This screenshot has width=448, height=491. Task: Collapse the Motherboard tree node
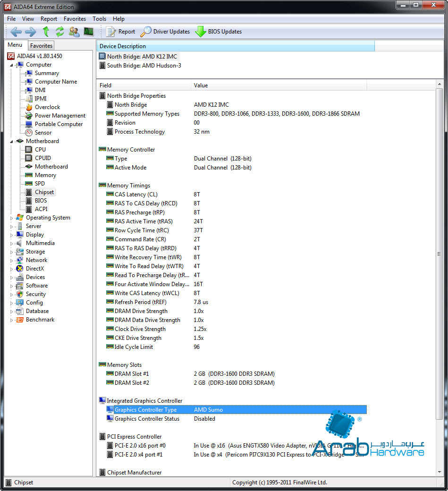point(12,141)
